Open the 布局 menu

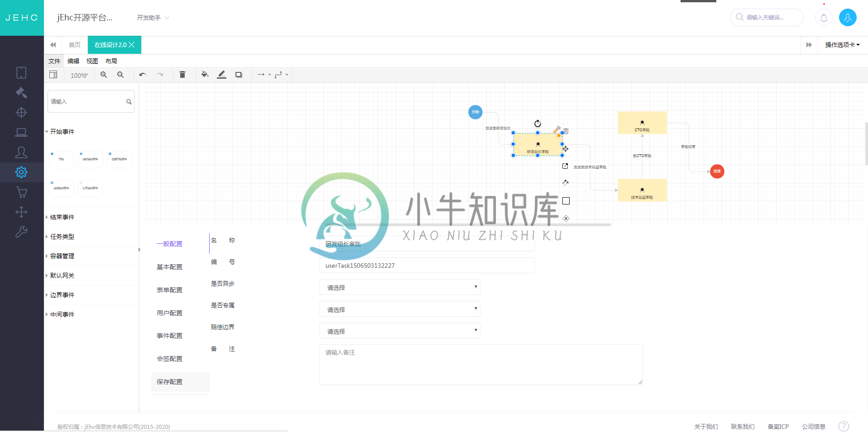pos(111,61)
